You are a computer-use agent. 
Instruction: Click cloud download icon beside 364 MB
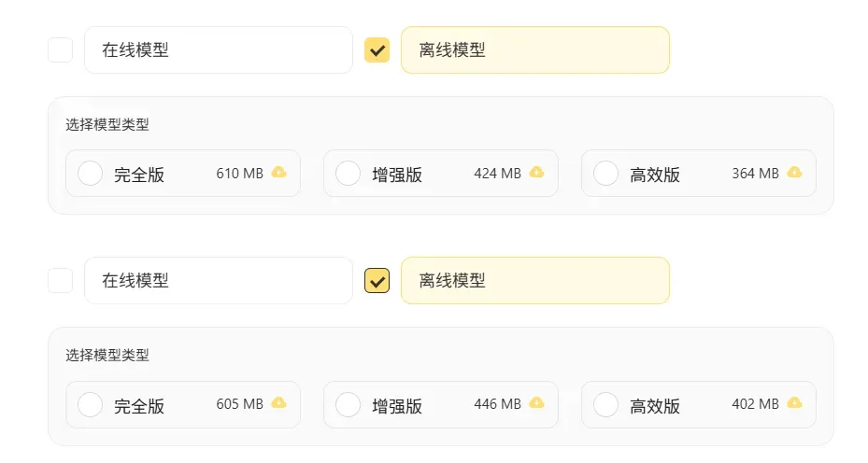tap(794, 173)
